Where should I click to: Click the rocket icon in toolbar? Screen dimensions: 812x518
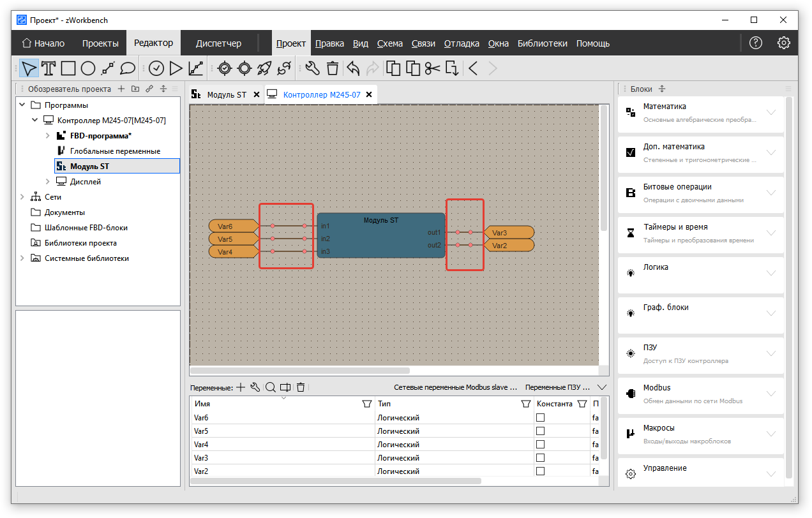(x=264, y=68)
